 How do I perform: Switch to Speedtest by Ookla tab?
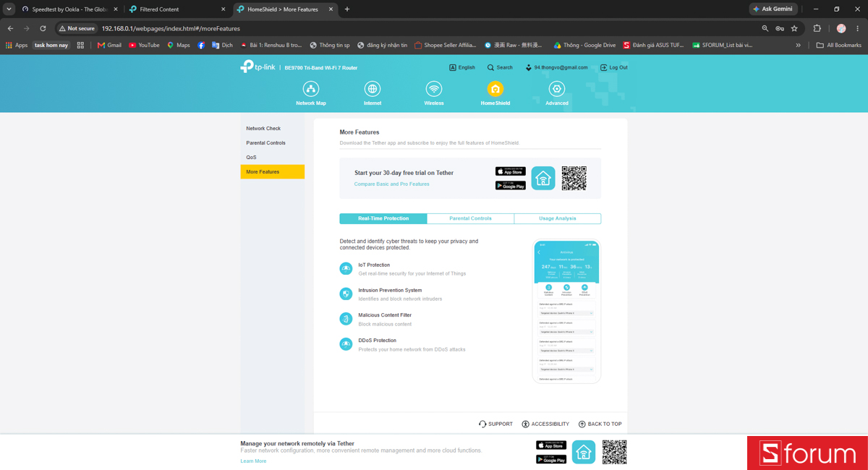coord(69,9)
